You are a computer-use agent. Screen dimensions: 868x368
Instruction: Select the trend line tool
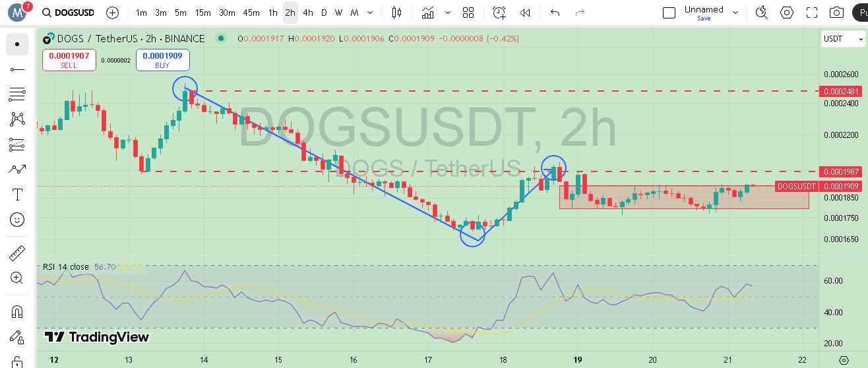(x=17, y=69)
